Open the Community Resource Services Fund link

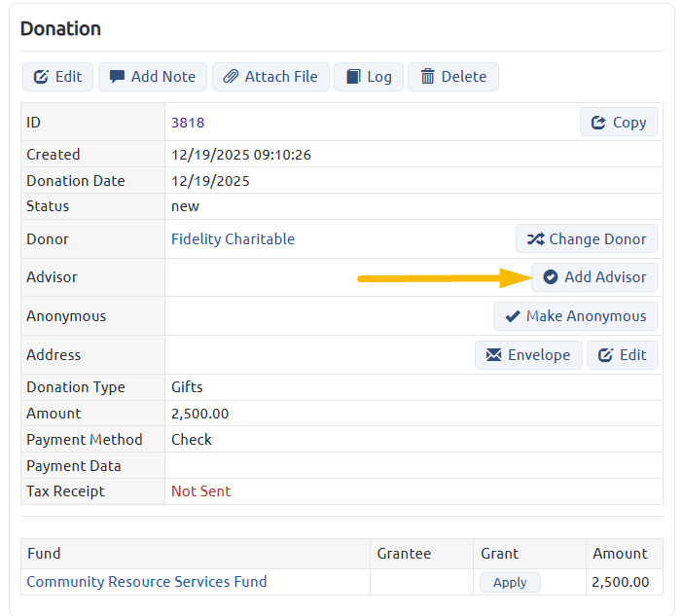coord(147,582)
